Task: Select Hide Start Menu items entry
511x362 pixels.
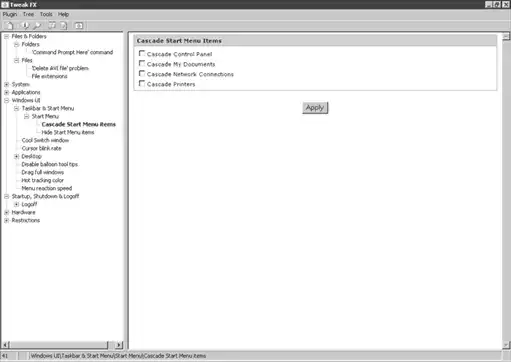Action: click(68, 132)
